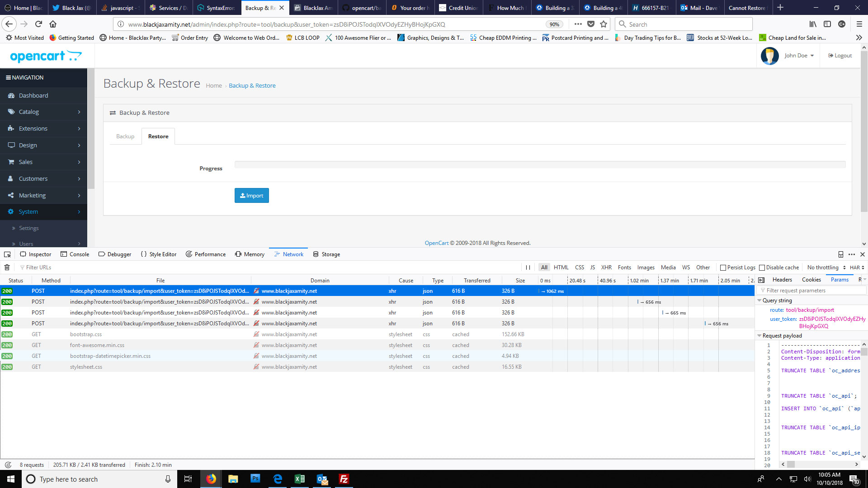Expand Catalog navigation menu
Screen dimensions: 868x488
click(x=44, y=112)
